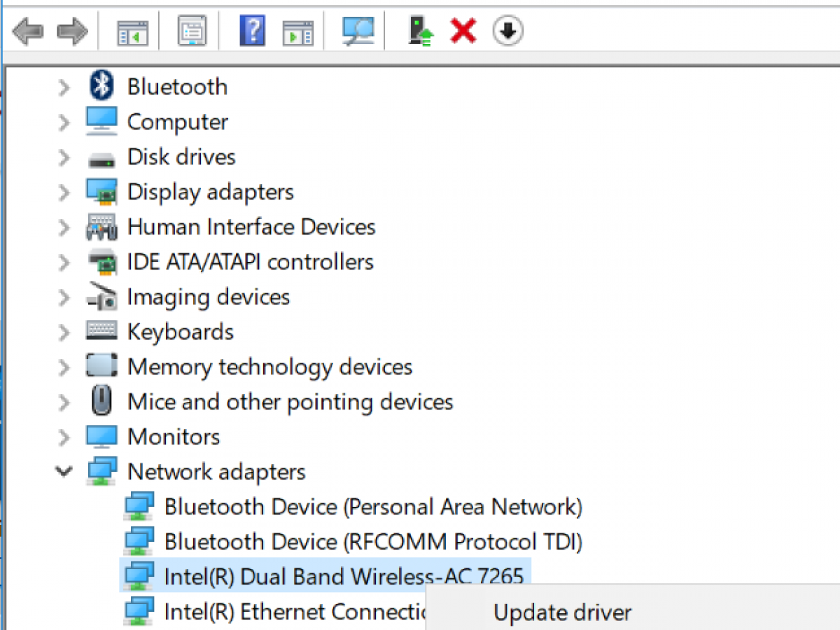Click the Keyboards category icon
840x630 pixels.
click(x=101, y=330)
